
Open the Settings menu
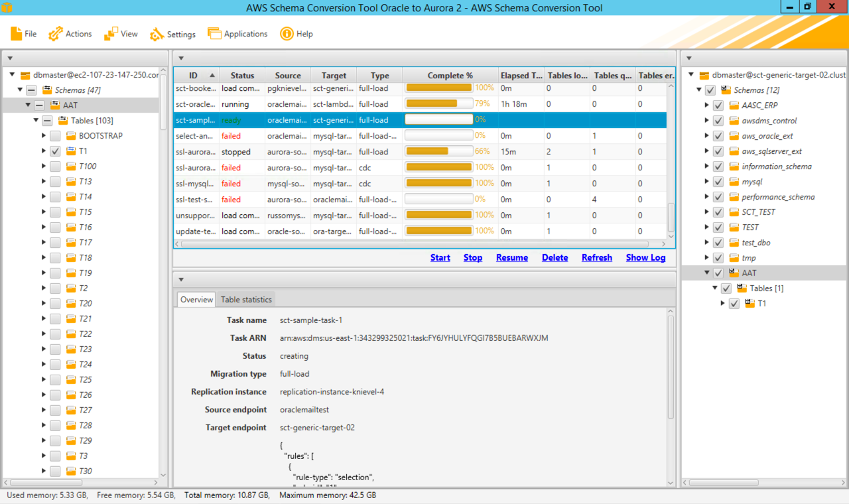pyautogui.click(x=172, y=34)
